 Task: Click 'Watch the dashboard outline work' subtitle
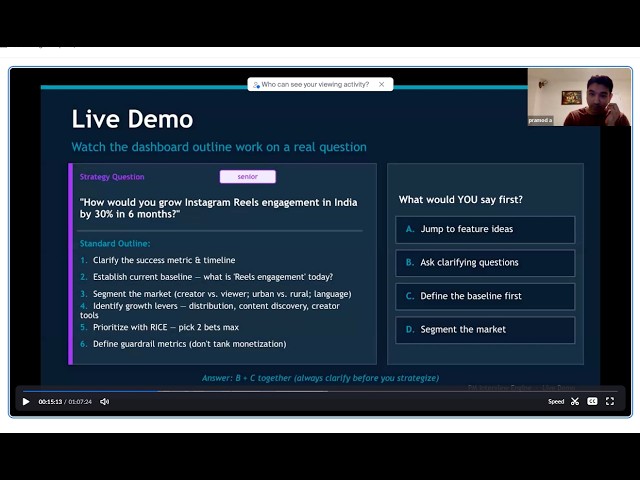tap(219, 147)
